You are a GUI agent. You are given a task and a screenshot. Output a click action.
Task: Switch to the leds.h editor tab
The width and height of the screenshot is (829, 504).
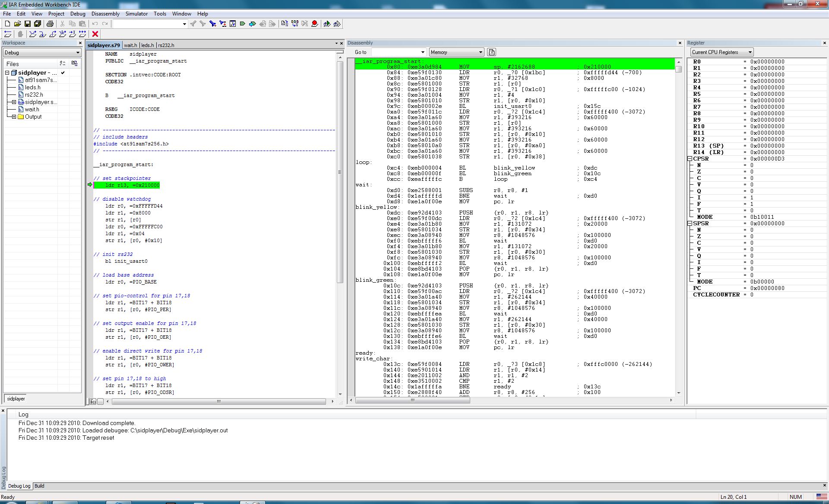click(147, 45)
